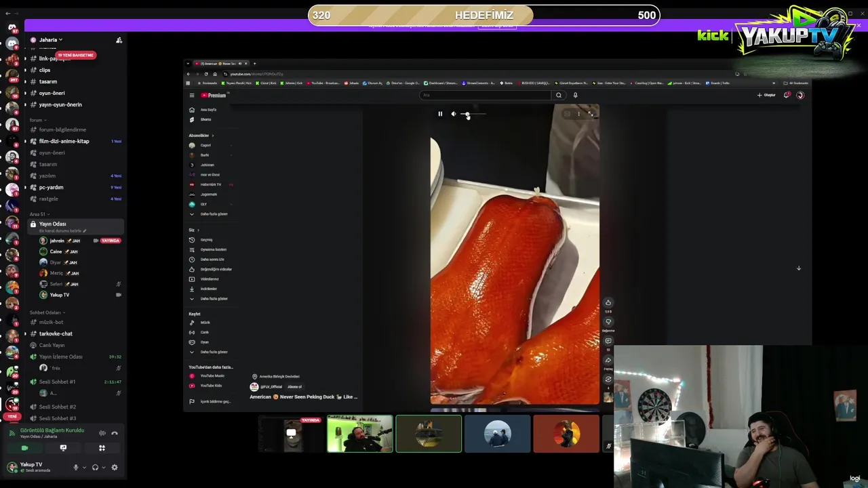Toggle Discord noise suppression icon
Screen dimensions: 868x488
tap(102, 433)
